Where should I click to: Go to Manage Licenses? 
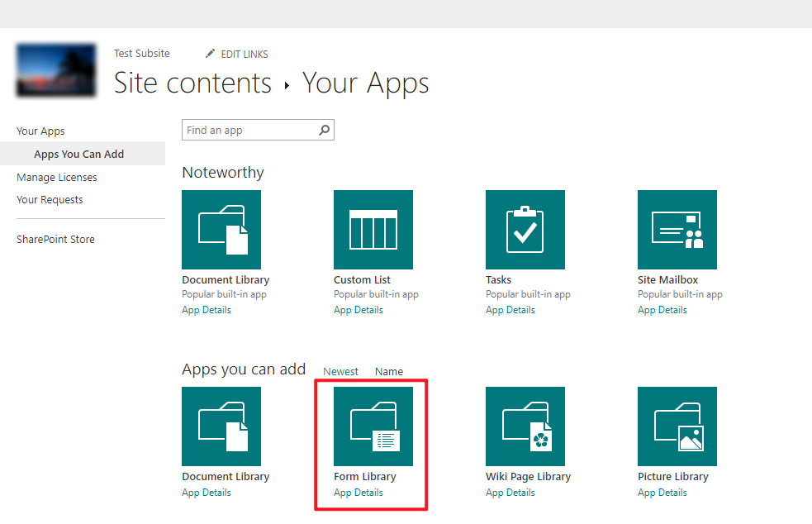pyautogui.click(x=56, y=177)
